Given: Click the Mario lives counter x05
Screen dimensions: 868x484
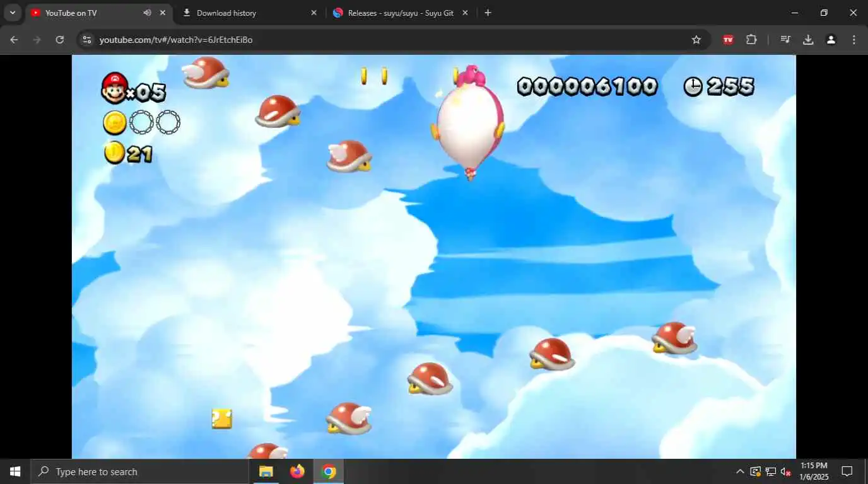Looking at the screenshot, I should 134,89.
